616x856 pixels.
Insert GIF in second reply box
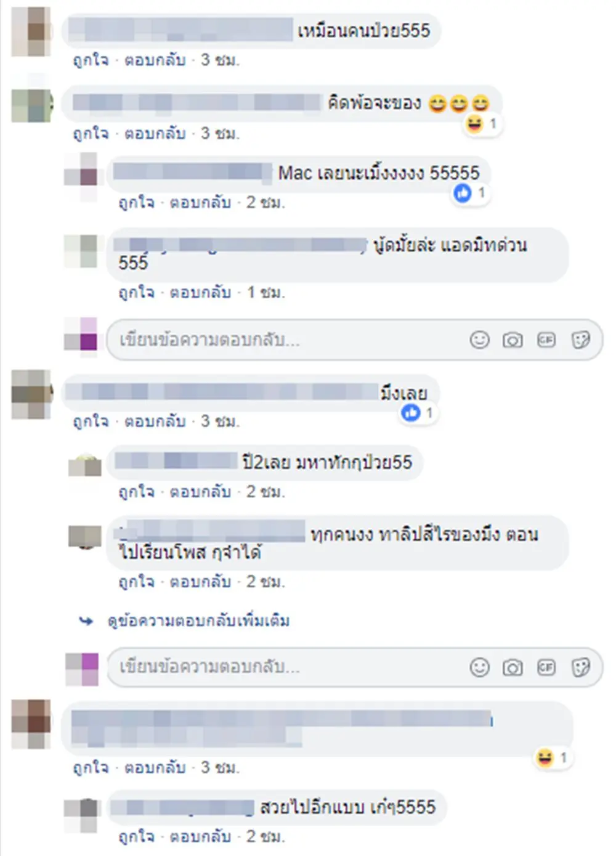coord(546,667)
